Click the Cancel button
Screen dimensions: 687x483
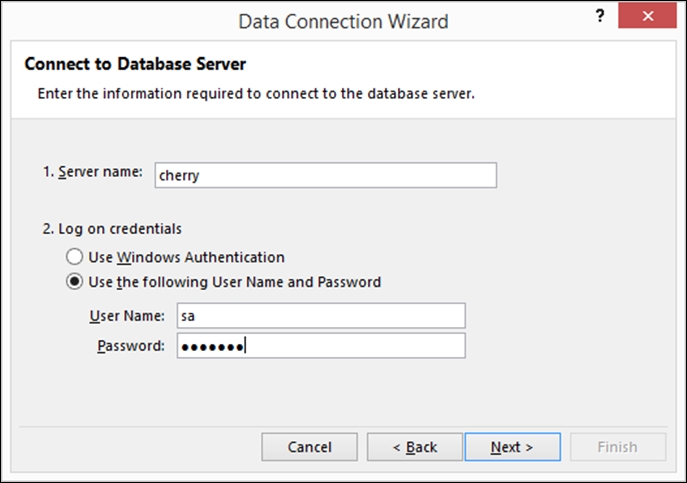point(309,447)
